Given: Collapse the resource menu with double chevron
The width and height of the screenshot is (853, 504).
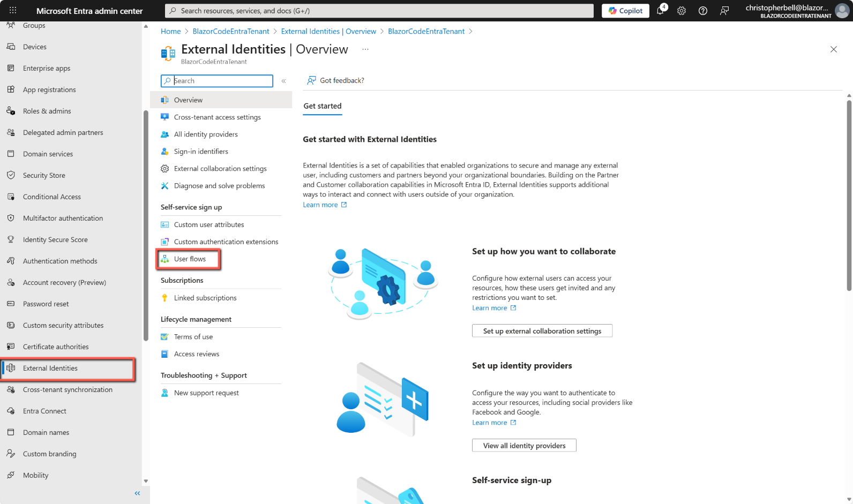Looking at the screenshot, I should pos(284,81).
